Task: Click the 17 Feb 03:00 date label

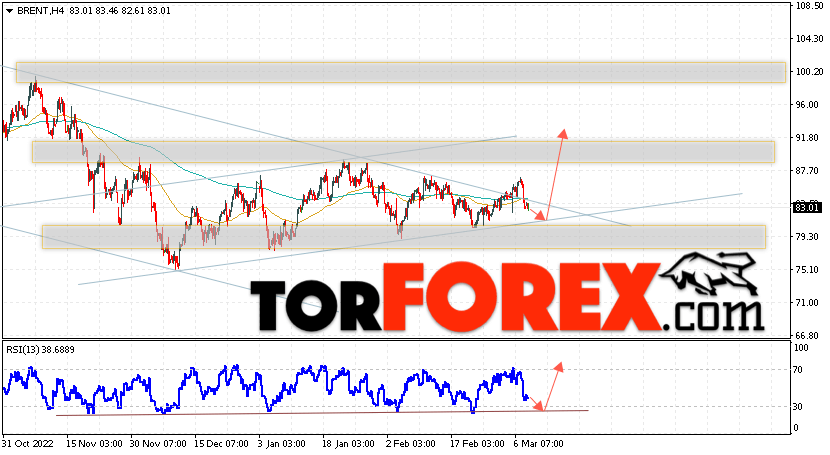Action: (x=477, y=444)
